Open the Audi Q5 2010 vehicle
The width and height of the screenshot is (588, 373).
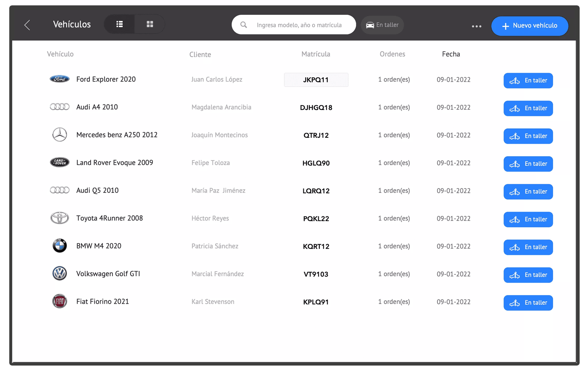(x=97, y=190)
